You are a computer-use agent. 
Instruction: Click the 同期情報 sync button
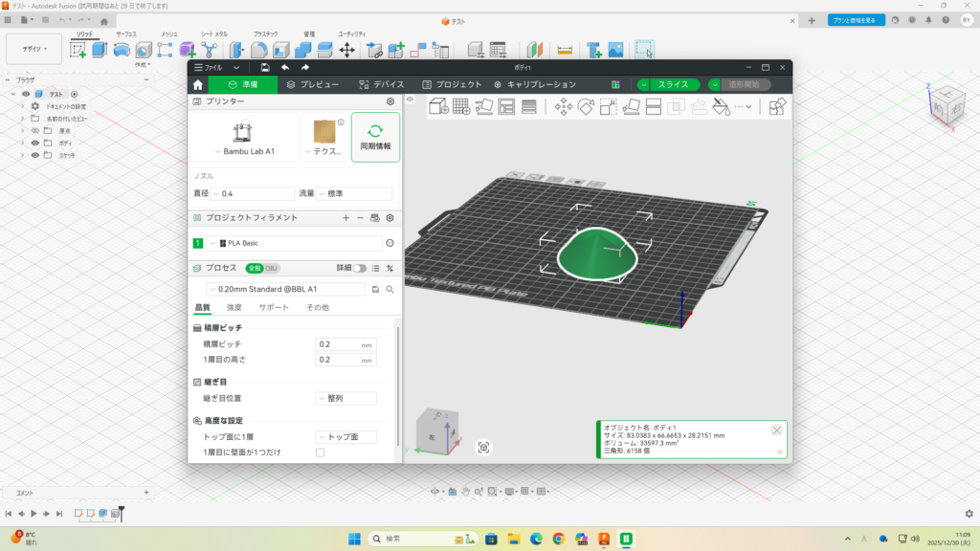pos(375,137)
